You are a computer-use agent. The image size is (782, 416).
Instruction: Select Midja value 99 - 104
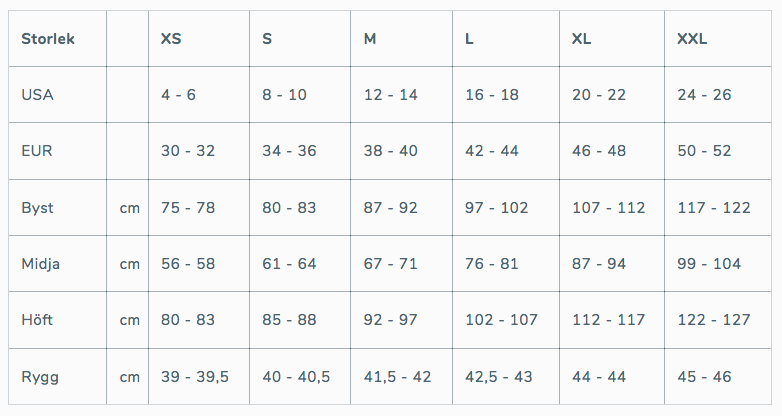pos(718,263)
